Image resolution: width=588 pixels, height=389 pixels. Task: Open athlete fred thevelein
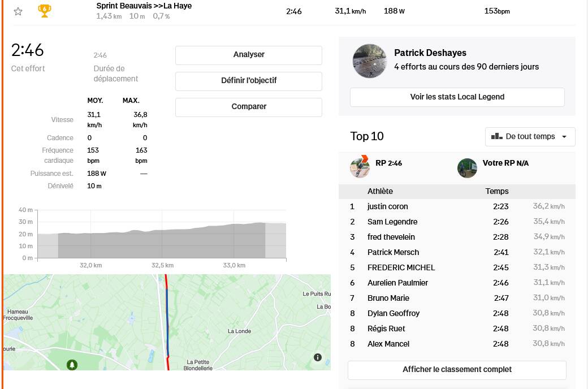point(391,237)
